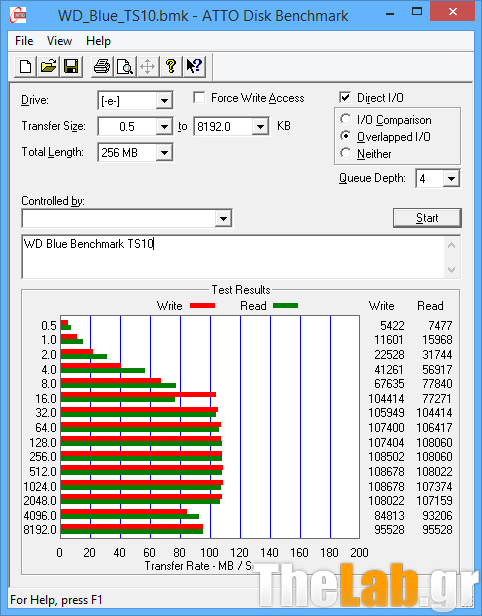
Task: Click the status bar help text
Action: (56, 600)
